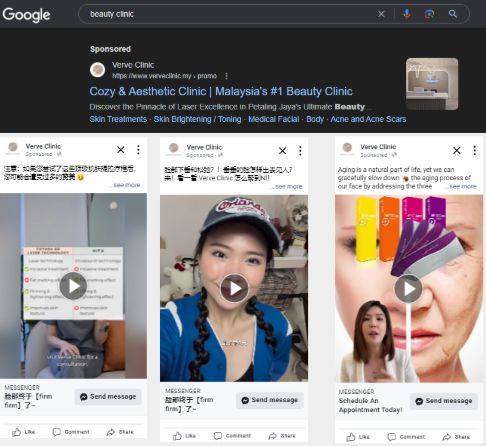Open options menu of the second Facebook ad
This screenshot has width=486, height=446.
[300, 151]
